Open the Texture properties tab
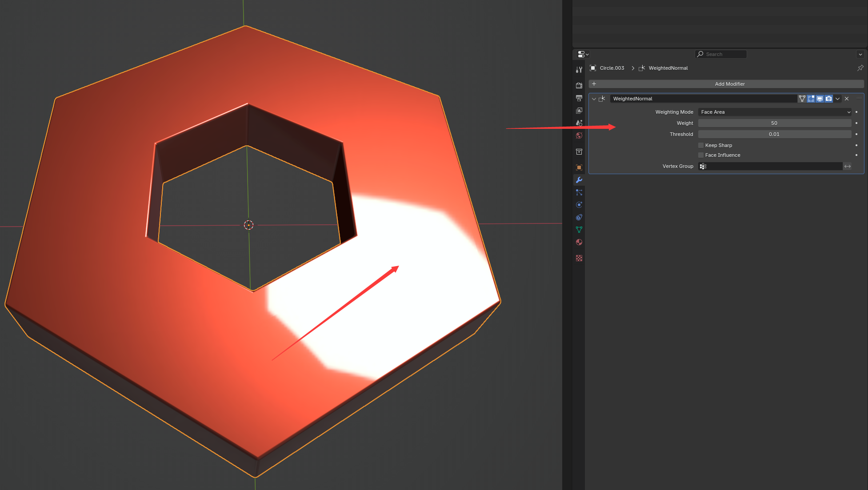Image resolution: width=868 pixels, height=490 pixels. pos(579,258)
